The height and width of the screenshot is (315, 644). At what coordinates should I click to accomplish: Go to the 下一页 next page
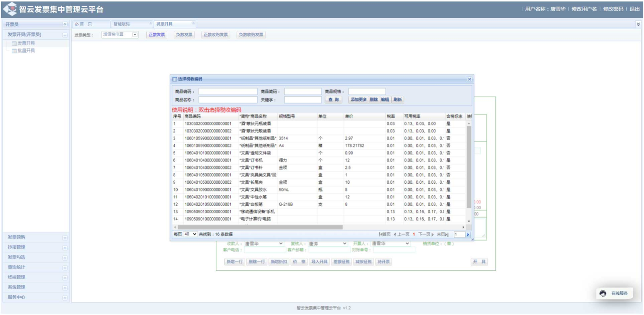[426, 234]
